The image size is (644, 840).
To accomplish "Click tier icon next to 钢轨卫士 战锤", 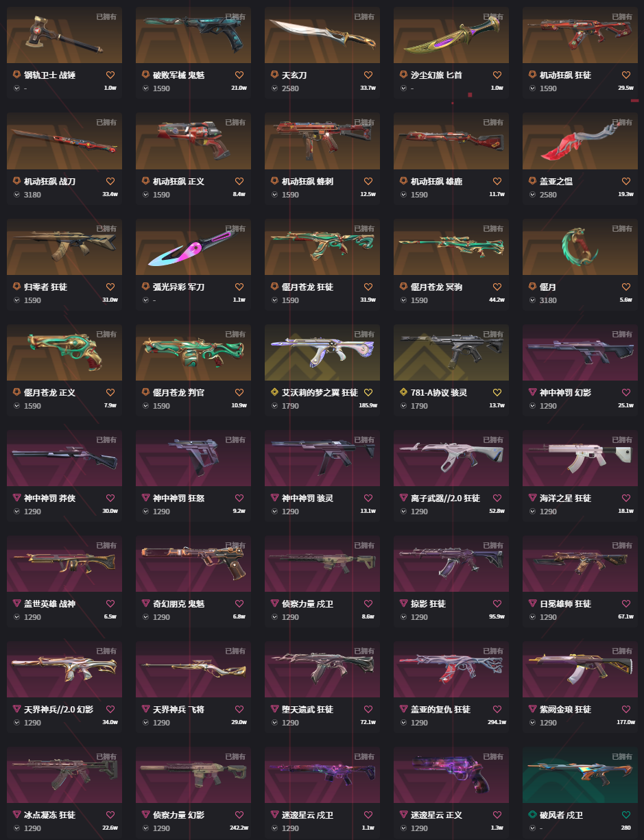I will click(x=17, y=75).
